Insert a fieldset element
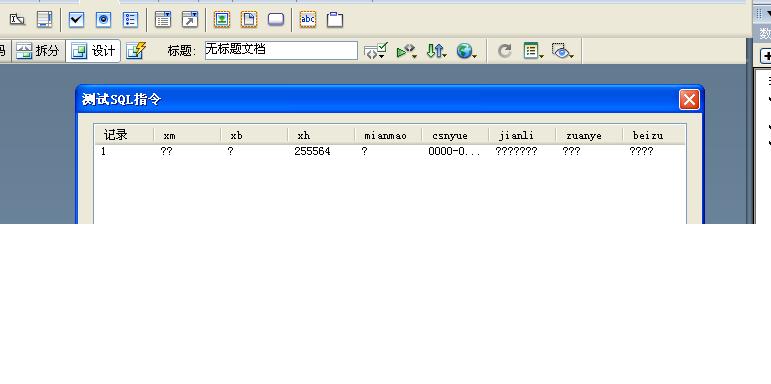Image resolution: width=771 pixels, height=384 pixels. pos(335,20)
